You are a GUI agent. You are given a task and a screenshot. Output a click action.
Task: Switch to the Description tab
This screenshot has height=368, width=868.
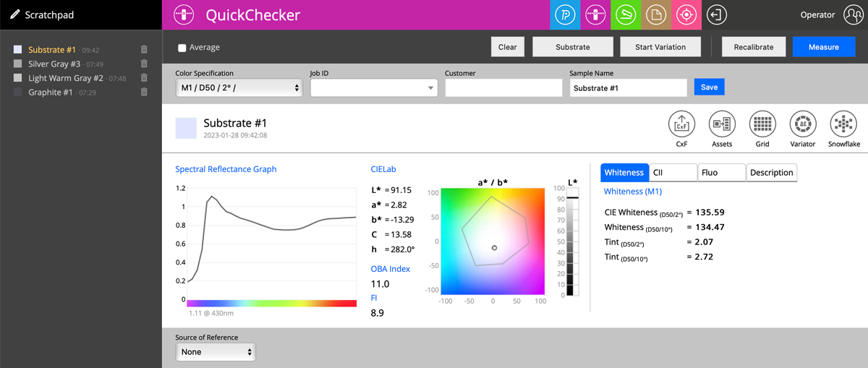(771, 172)
